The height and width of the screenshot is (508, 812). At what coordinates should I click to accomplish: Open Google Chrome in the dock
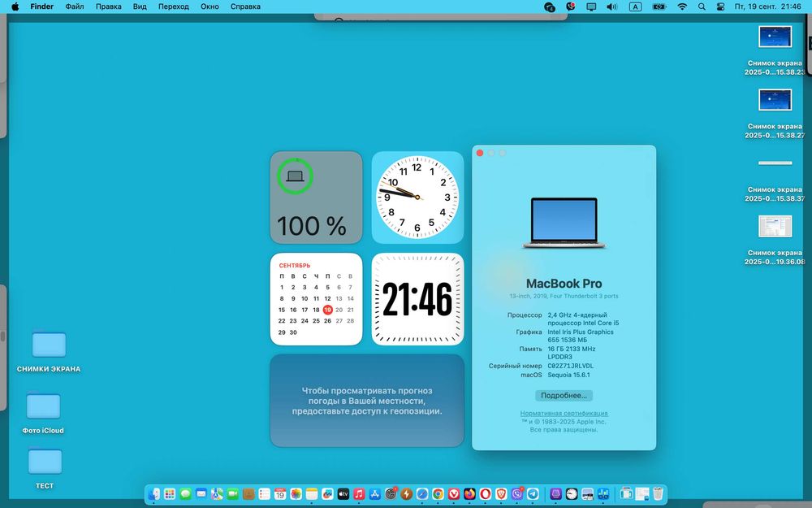438,494
